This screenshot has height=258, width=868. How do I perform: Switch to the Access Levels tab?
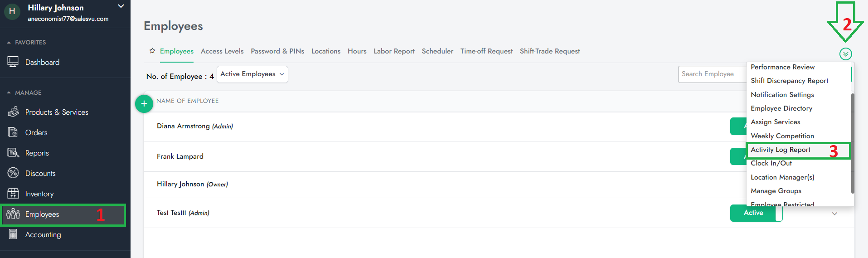click(222, 51)
